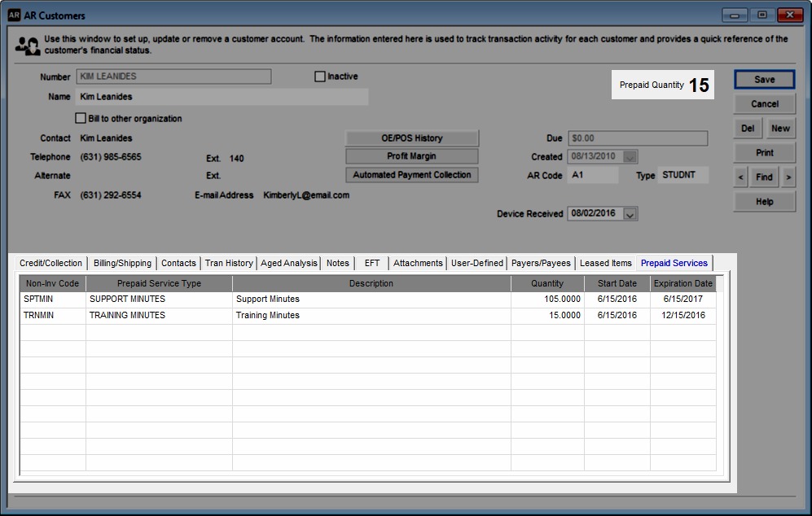Switch to the Tran History tab

pyautogui.click(x=228, y=263)
